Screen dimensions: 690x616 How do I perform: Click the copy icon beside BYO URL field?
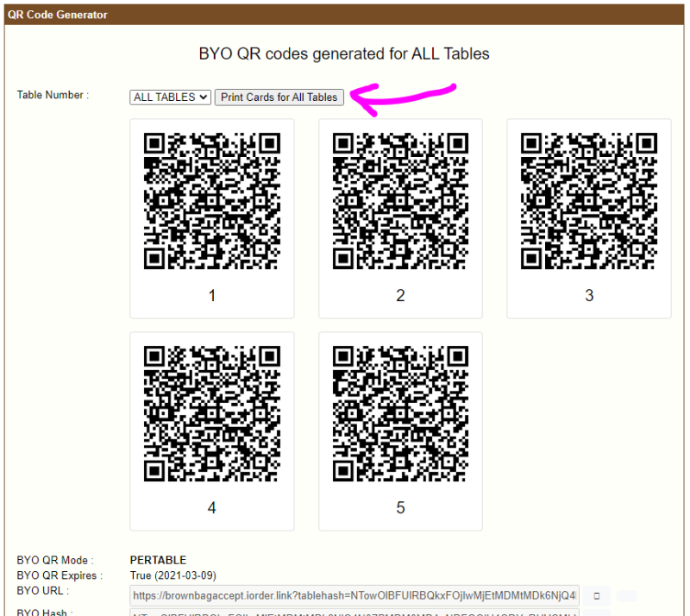coord(597,595)
